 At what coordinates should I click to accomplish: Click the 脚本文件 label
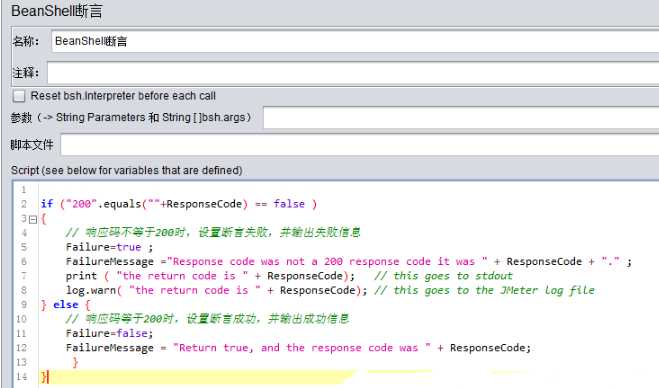(32, 145)
